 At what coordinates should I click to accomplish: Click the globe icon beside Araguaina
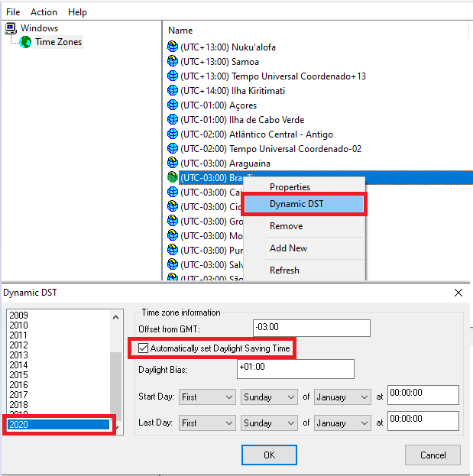pos(173,164)
